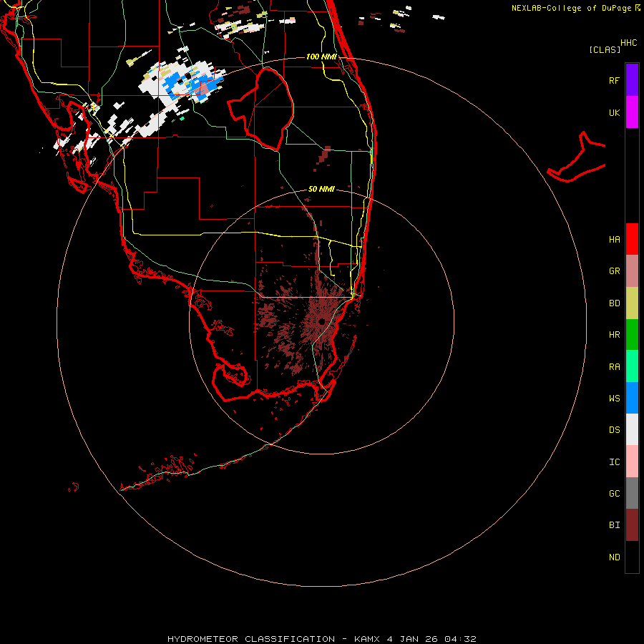The height and width of the screenshot is (644, 644).
Task: Click the KAMX radar site identifier
Action: point(368,639)
